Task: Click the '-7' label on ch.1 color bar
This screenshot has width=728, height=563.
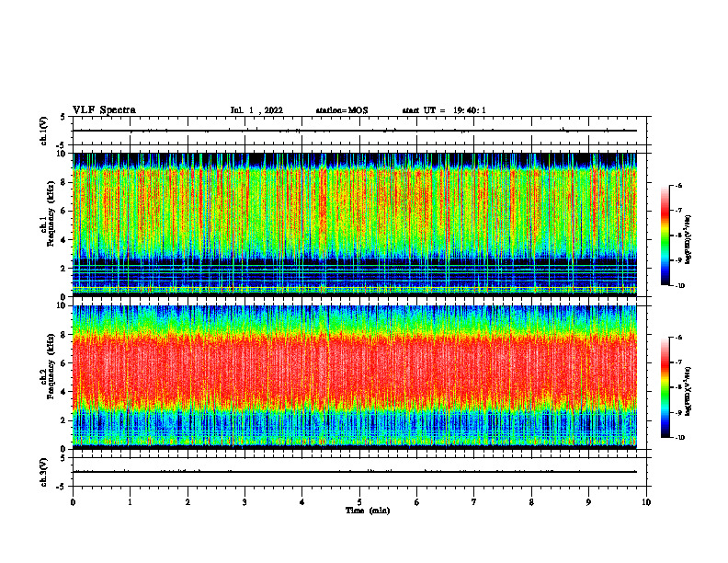Action: (678, 211)
